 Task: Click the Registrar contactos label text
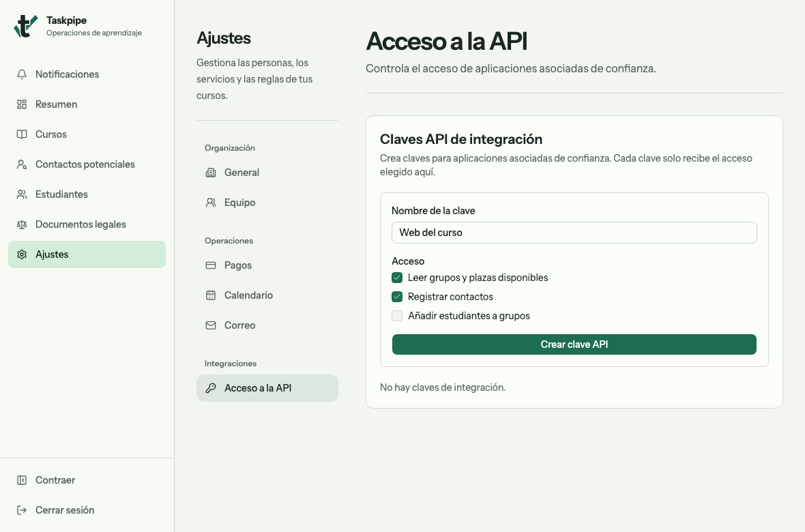[x=450, y=297]
